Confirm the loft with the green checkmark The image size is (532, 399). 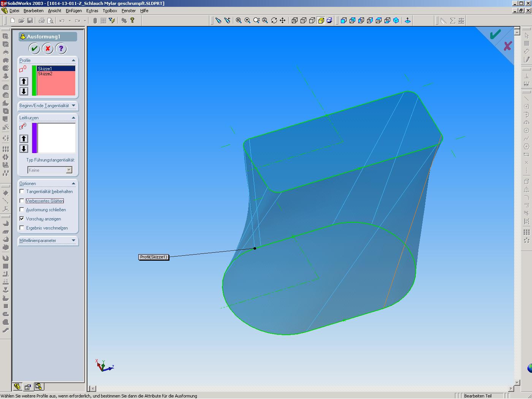click(x=34, y=49)
